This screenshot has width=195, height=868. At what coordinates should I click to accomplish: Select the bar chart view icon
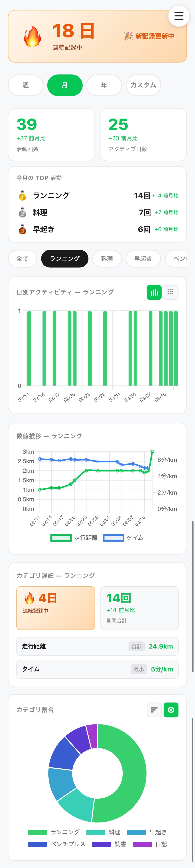click(x=154, y=292)
